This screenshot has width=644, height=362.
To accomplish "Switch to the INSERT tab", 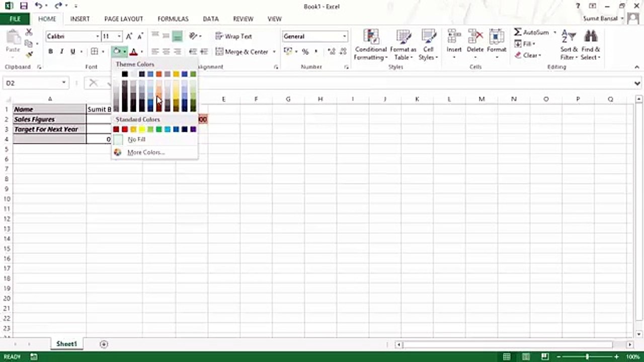I will click(80, 19).
